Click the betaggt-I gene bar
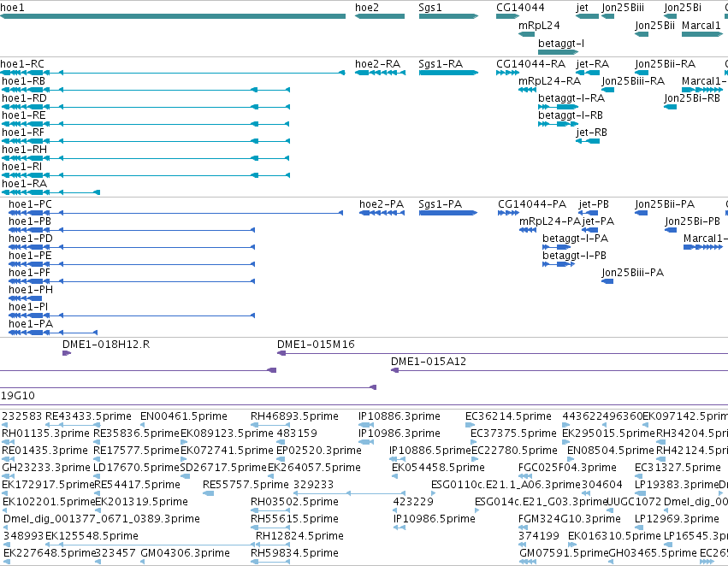 click(x=558, y=51)
